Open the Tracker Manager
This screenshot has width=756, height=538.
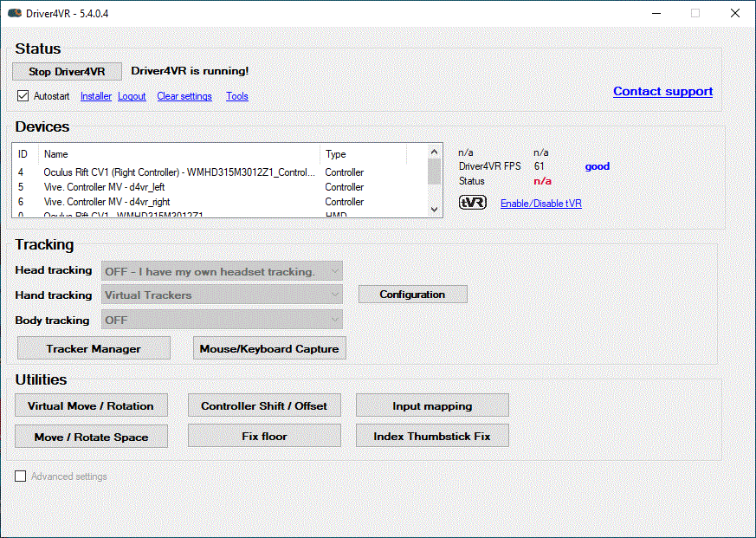[94, 348]
